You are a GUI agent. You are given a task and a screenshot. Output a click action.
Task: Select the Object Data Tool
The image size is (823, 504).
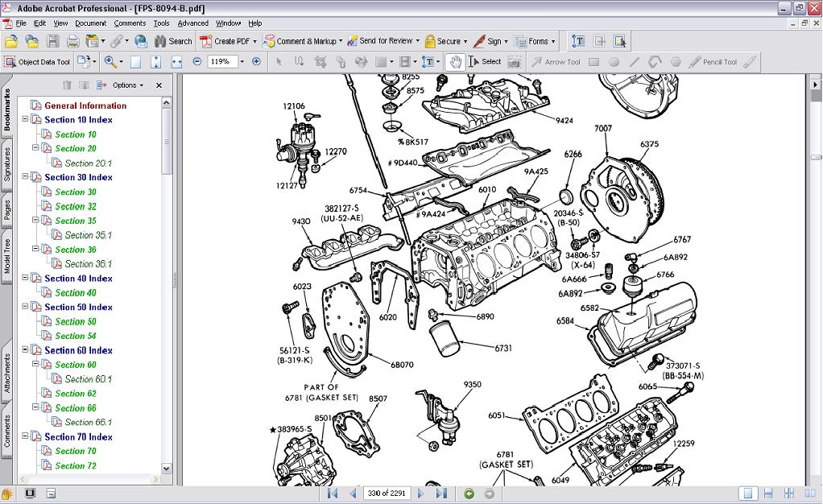37,61
